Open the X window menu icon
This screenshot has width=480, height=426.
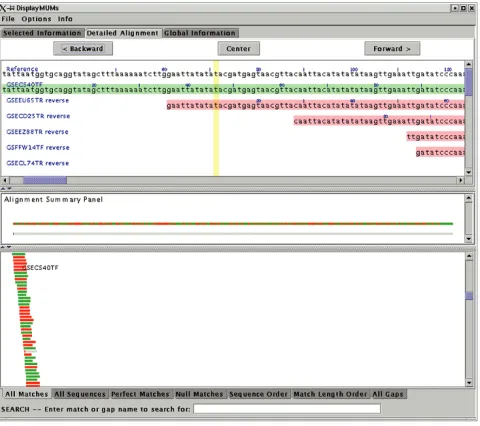(x=3, y=8)
